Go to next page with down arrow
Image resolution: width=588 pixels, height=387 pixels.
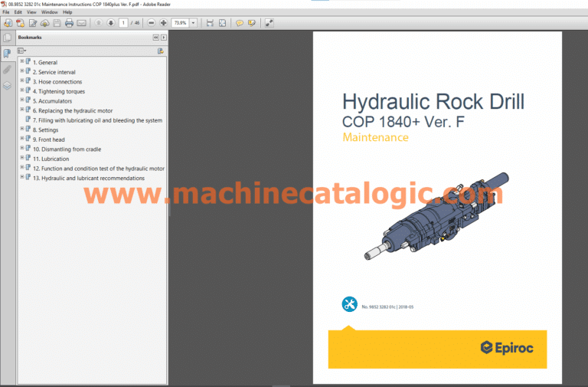pyautogui.click(x=110, y=23)
